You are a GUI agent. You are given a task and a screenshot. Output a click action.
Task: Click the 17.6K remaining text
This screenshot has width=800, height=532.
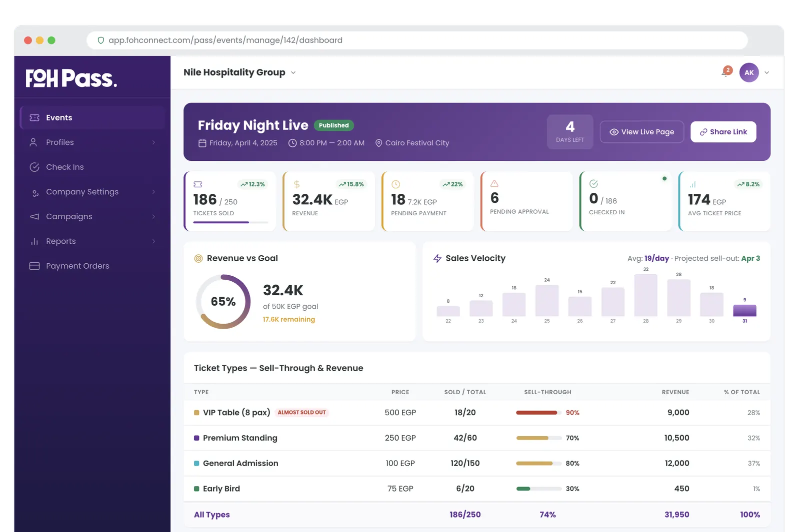click(289, 320)
